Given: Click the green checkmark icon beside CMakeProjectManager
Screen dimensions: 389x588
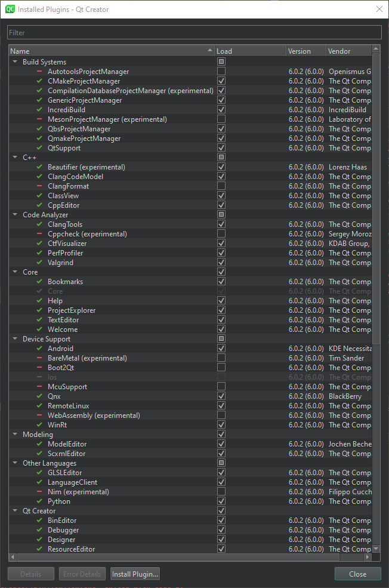Looking at the screenshot, I should pos(39,81).
